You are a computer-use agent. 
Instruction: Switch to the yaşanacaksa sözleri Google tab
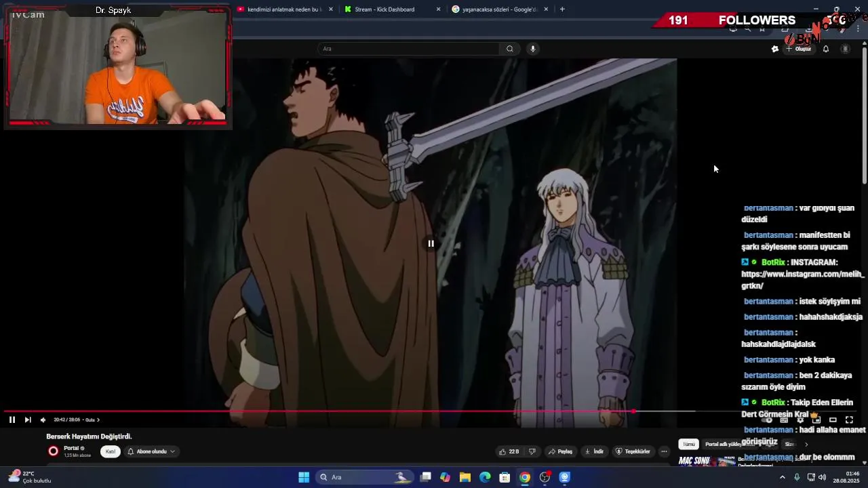[500, 9]
